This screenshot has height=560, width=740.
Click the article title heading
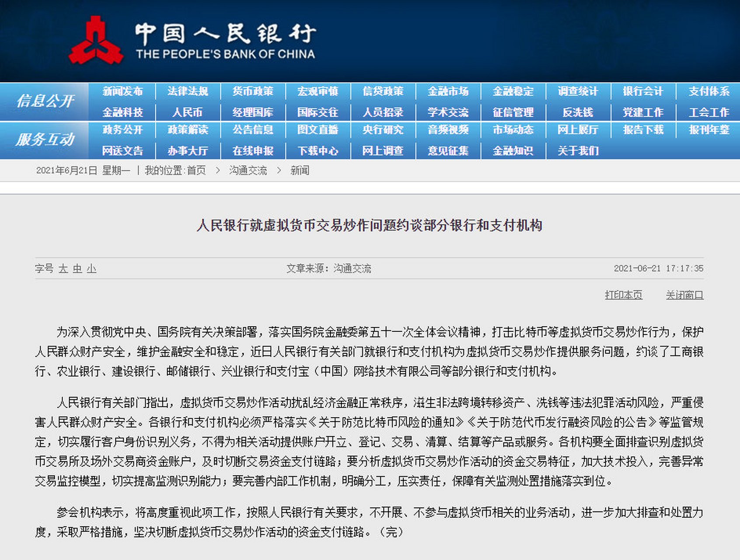(x=370, y=225)
